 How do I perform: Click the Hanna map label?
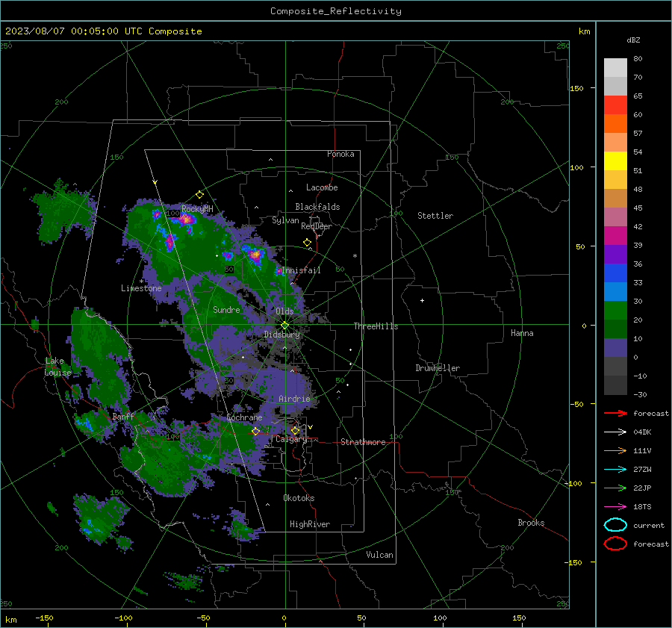point(522,333)
